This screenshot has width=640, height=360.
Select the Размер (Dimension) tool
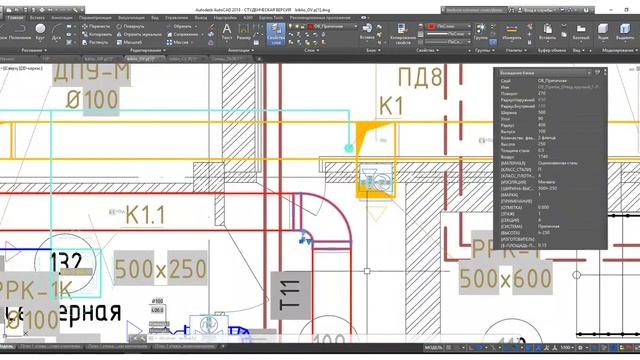[x=244, y=32]
